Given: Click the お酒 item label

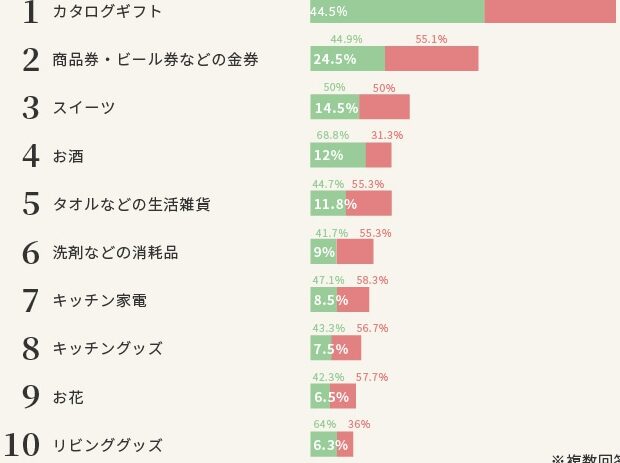Looking at the screenshot, I should [x=69, y=156].
